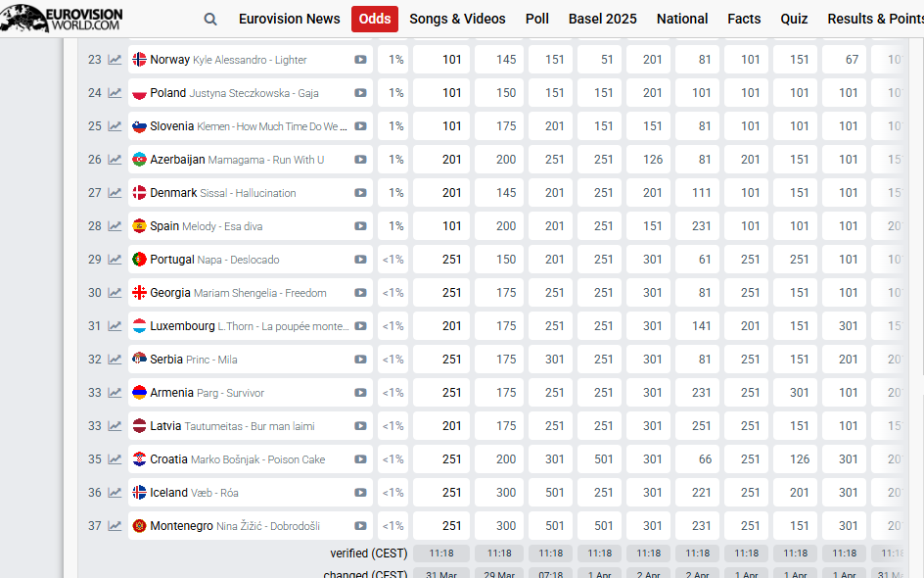Open the odds graph icon for Armenia
Viewport: 924px width, 578px height.
(115, 393)
